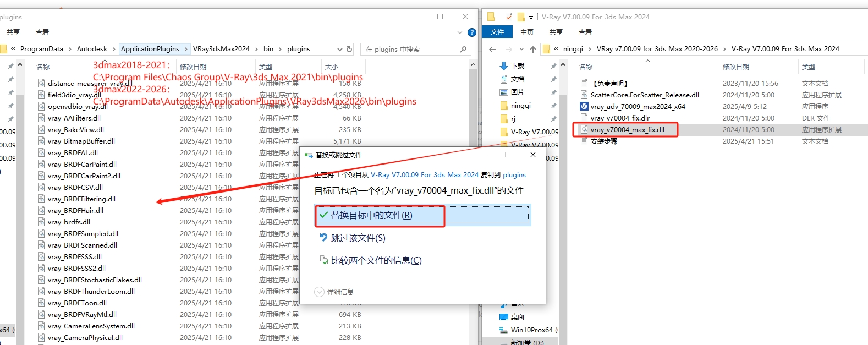Choose compare info for both files option
The width and height of the screenshot is (868, 345).
click(371, 260)
